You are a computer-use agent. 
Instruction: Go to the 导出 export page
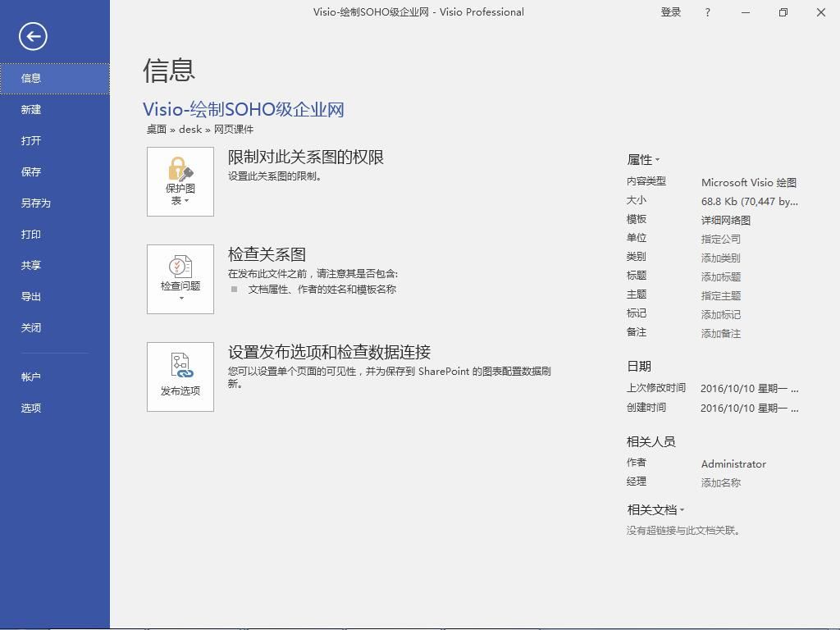[55, 296]
